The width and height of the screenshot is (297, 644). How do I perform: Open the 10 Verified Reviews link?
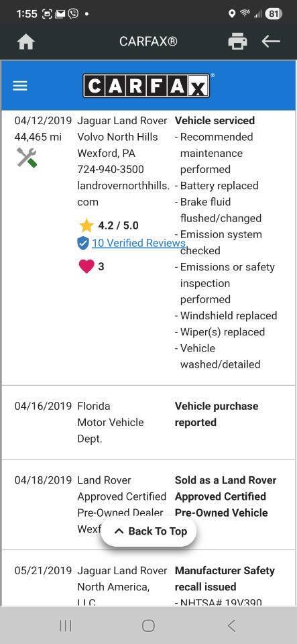(x=139, y=243)
